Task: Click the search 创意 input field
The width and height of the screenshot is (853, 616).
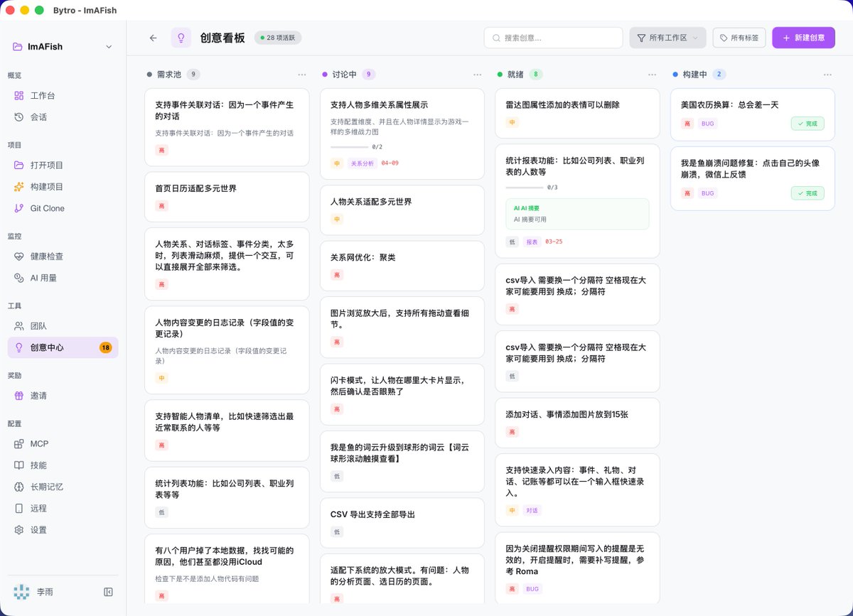Action: tap(553, 38)
